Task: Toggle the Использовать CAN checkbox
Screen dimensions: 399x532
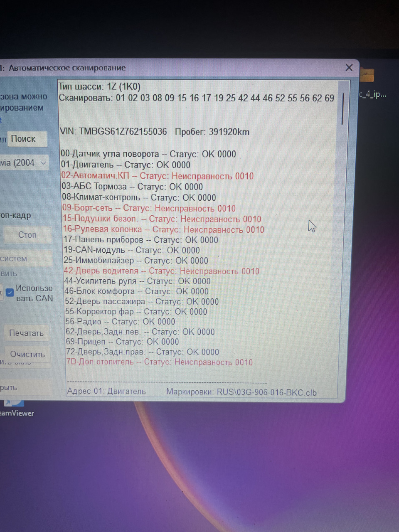Action: coord(10,293)
